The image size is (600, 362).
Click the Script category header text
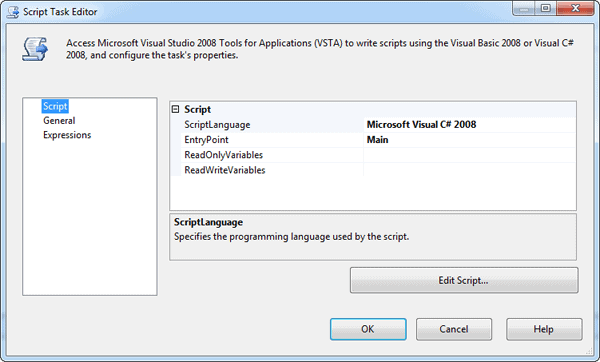tap(197, 109)
